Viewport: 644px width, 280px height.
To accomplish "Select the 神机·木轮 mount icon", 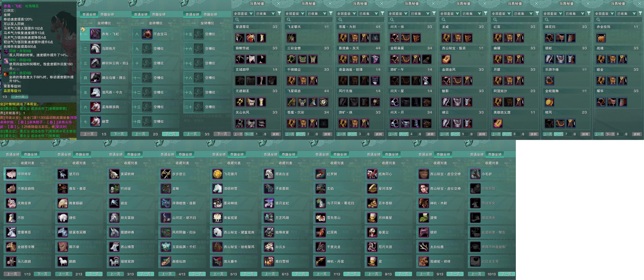I will click(424, 203).
